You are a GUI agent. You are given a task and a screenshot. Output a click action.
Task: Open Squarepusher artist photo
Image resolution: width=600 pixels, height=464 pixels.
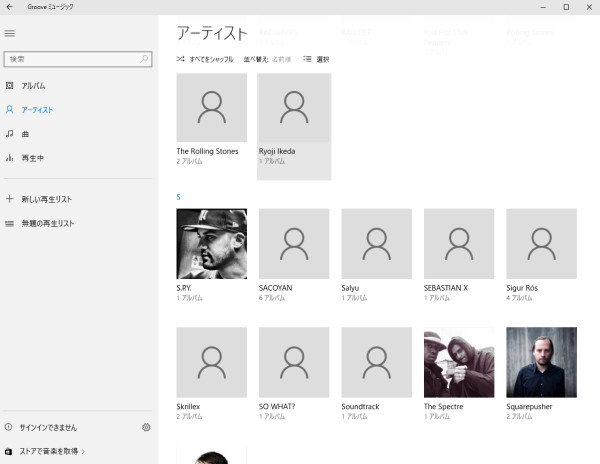click(x=541, y=362)
